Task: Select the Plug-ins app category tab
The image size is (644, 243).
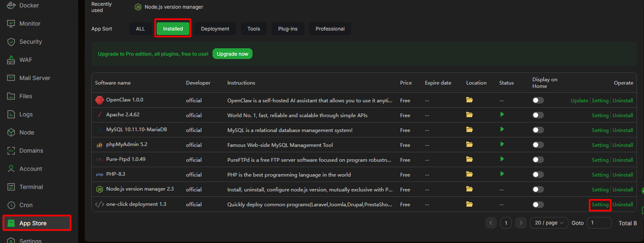Action: point(288,29)
